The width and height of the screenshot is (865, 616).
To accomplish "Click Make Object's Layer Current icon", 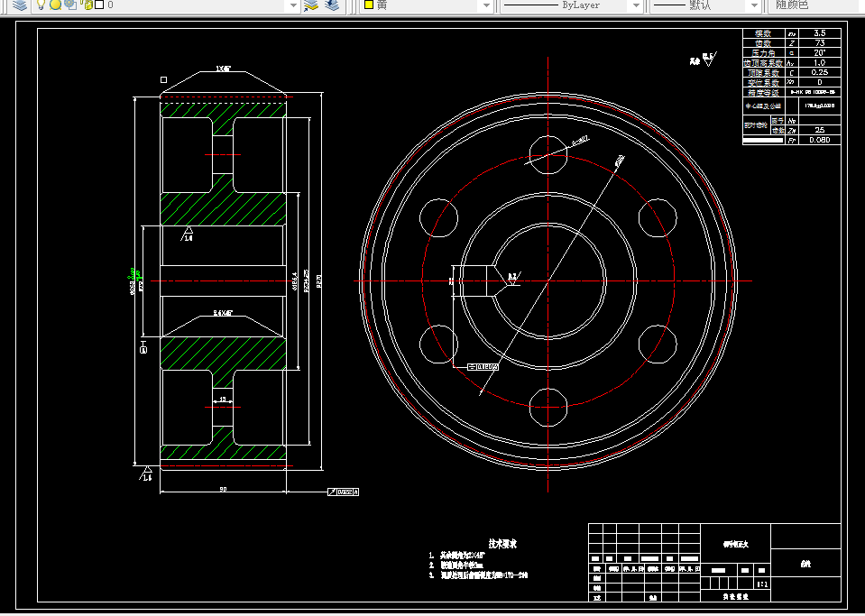I will [x=311, y=5].
